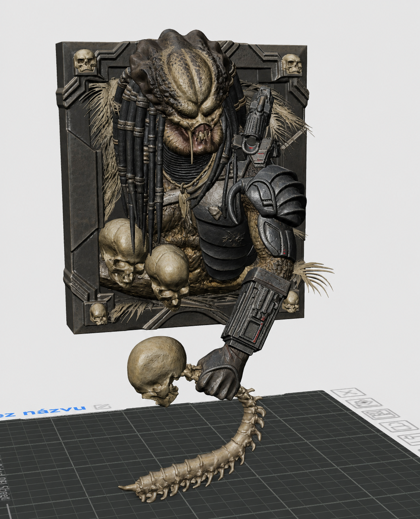
Task: Click the auto-orient plate icon
Action: [363, 403]
